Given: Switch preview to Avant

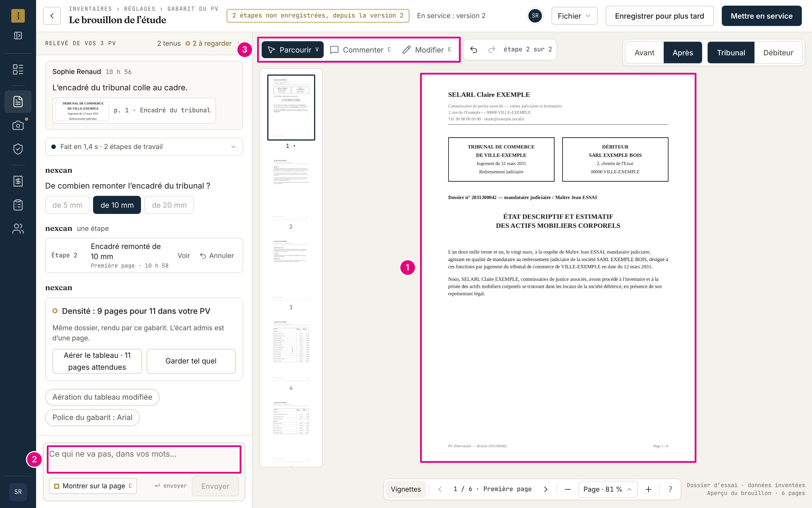Looking at the screenshot, I should (644, 53).
